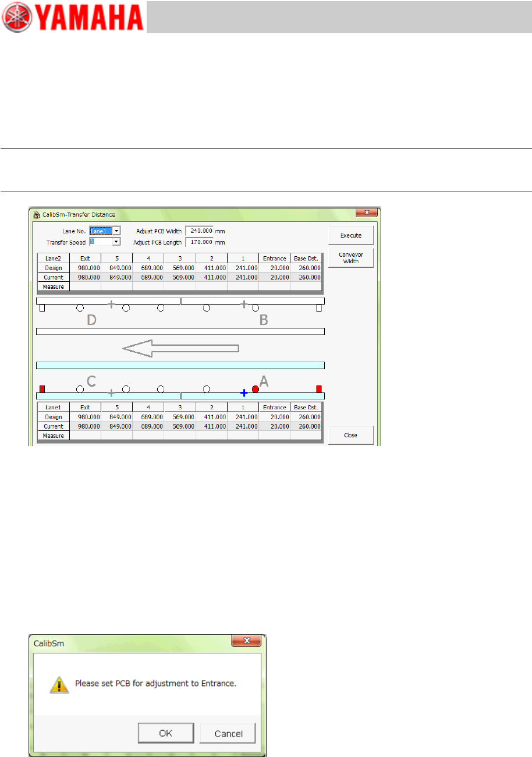Click the Execute button

pos(350,236)
